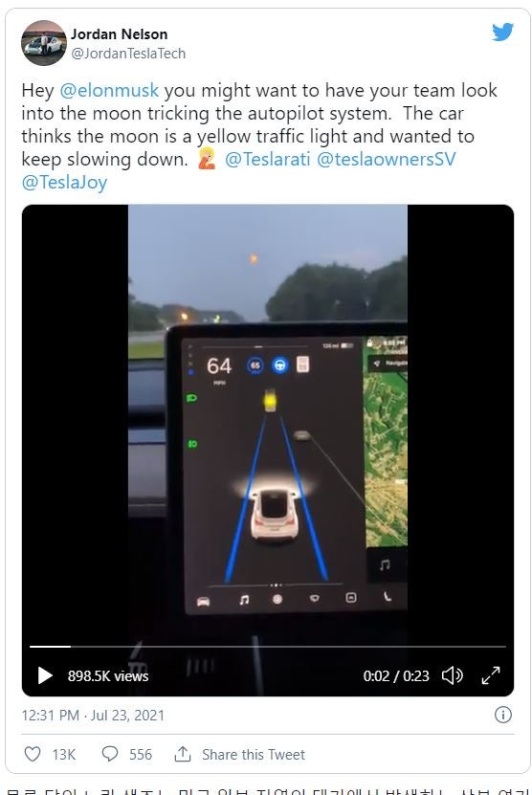Viewport: 532px width, 795px height.
Task: Click the Twitter bird logo
Action: [x=502, y=32]
